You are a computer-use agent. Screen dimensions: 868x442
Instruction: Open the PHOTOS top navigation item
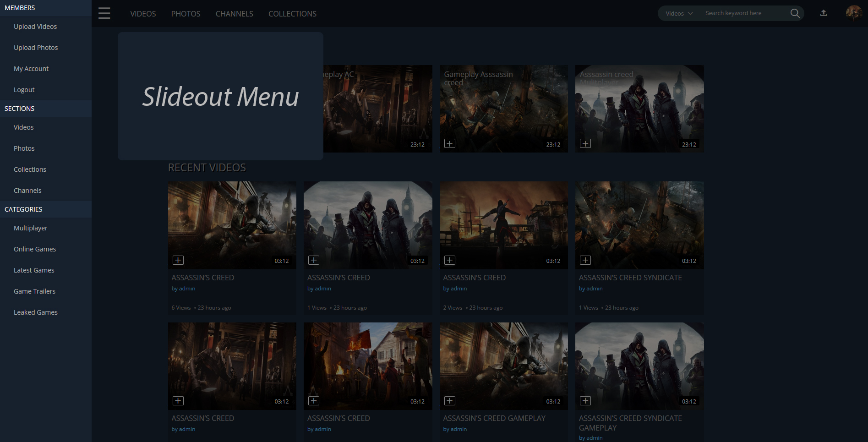pyautogui.click(x=186, y=14)
